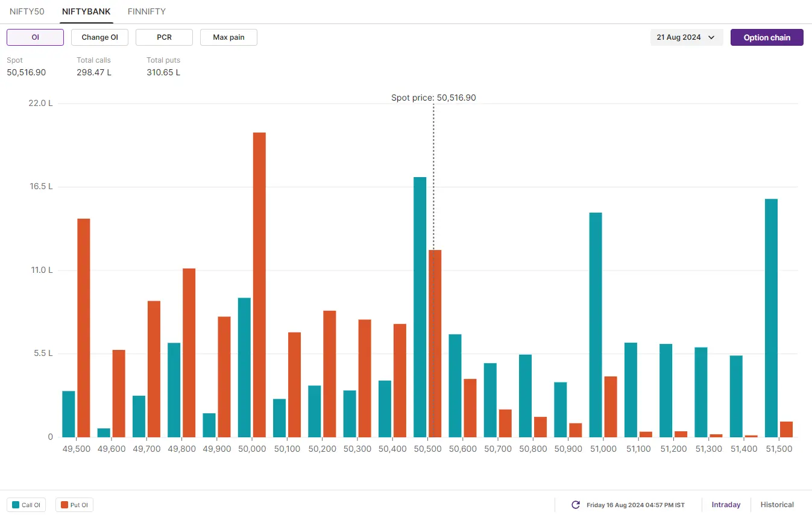Screen dimensions: 812x515
Task: Click the 51,000 strike put OI bar
Action: (x=611, y=407)
